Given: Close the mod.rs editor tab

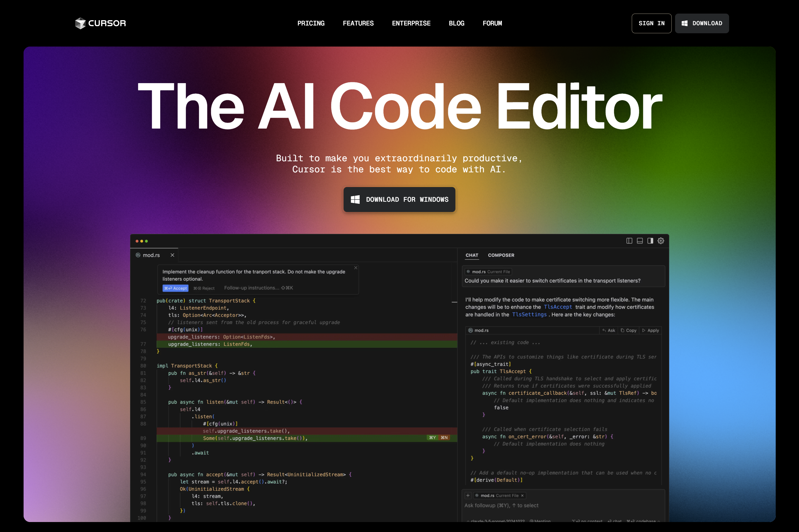Looking at the screenshot, I should point(173,255).
